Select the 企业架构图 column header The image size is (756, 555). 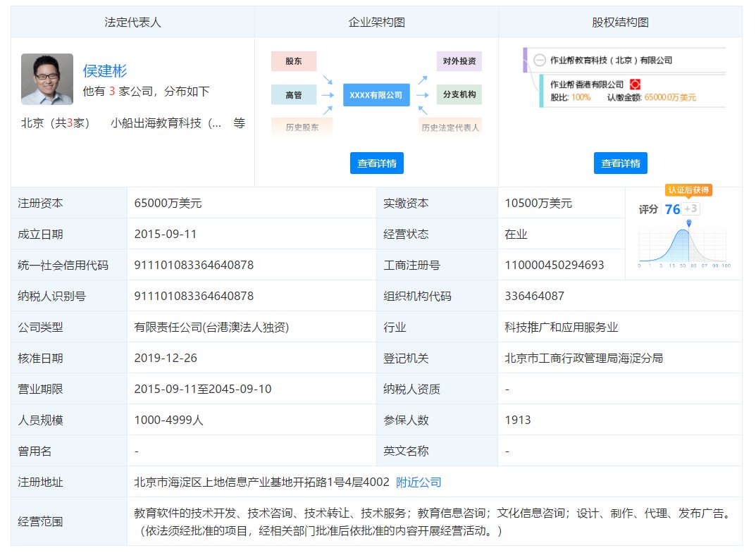pyautogui.click(x=376, y=22)
